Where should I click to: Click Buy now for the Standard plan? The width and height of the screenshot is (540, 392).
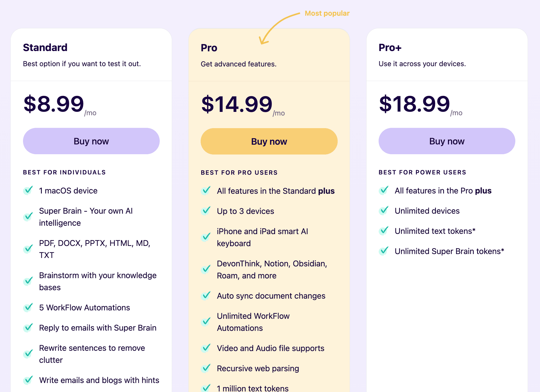tap(91, 141)
